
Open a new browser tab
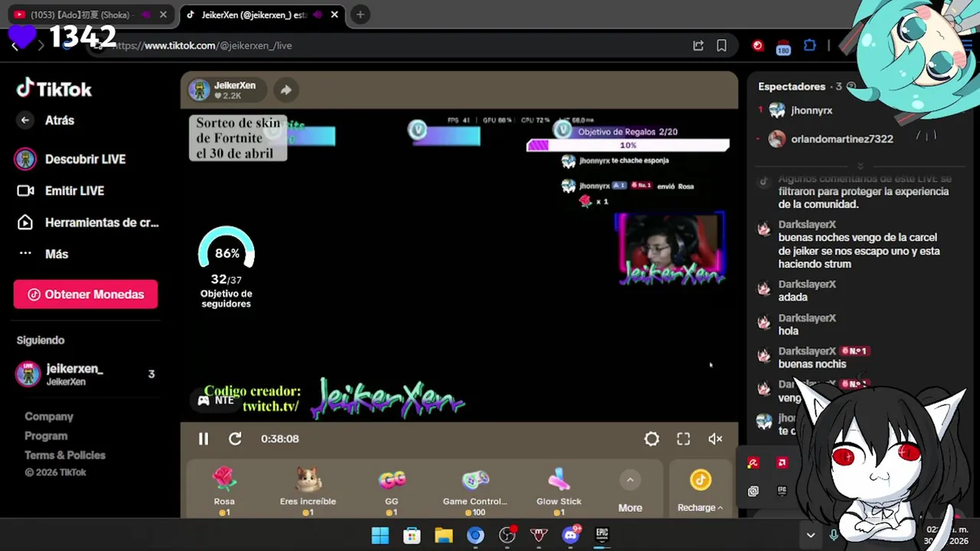coord(360,15)
